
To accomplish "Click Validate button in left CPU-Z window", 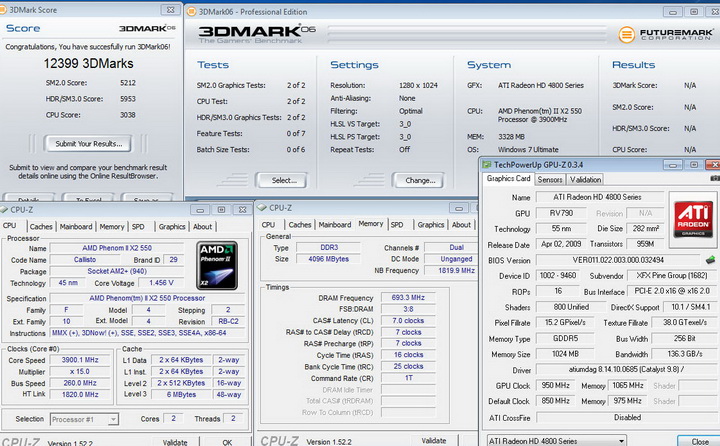I will pyautogui.click(x=175, y=441).
